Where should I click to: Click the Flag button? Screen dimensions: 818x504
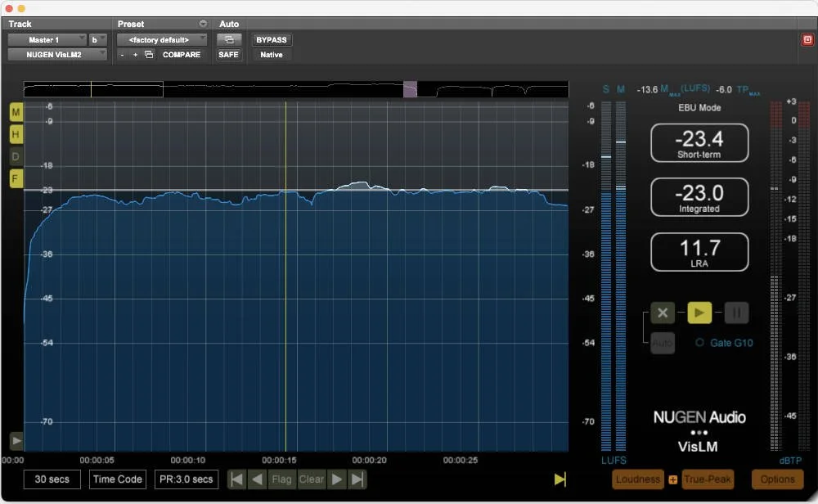[281, 479]
